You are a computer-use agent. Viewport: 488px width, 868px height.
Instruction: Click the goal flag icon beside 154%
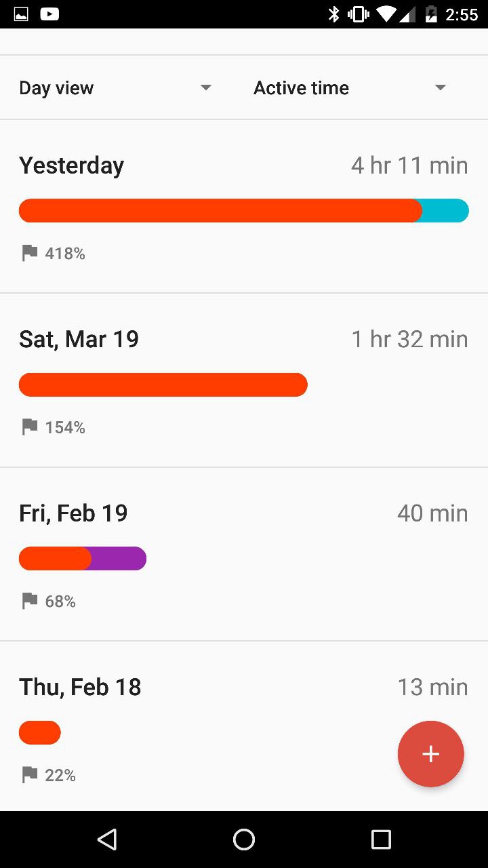pyautogui.click(x=29, y=427)
